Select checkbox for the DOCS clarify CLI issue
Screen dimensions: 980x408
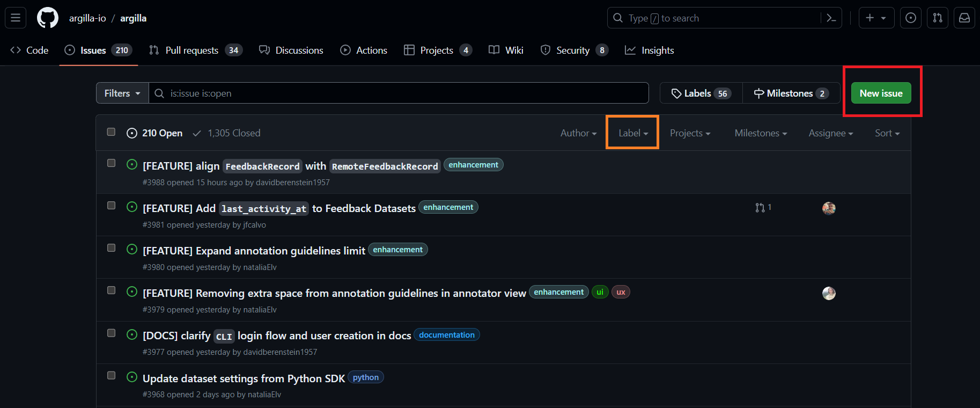pos(111,333)
